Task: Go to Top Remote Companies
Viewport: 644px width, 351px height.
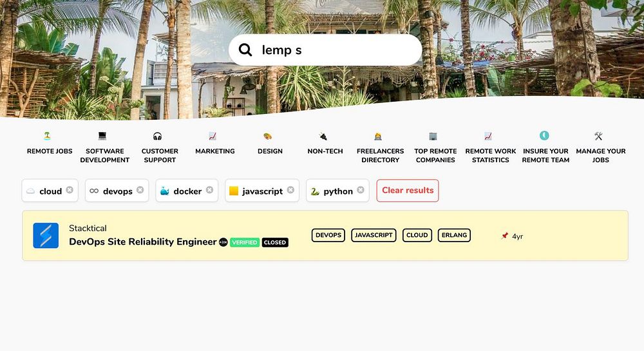Action: coord(435,155)
